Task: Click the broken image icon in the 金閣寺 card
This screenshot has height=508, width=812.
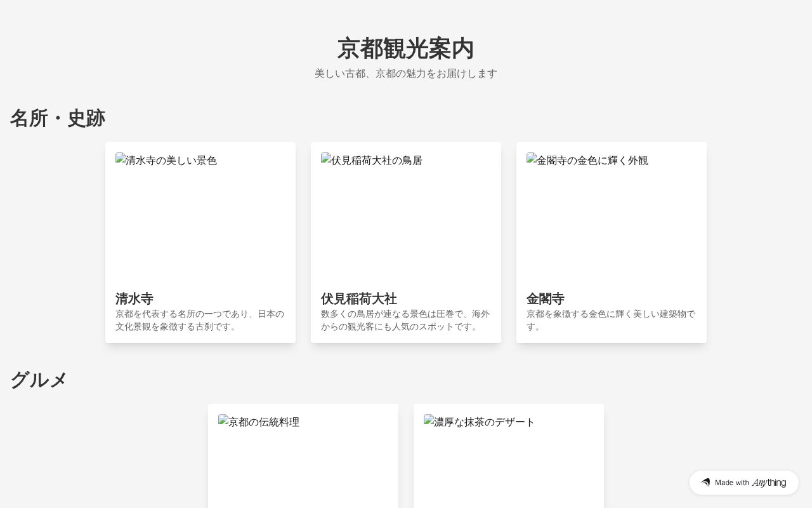Action: pos(532,159)
